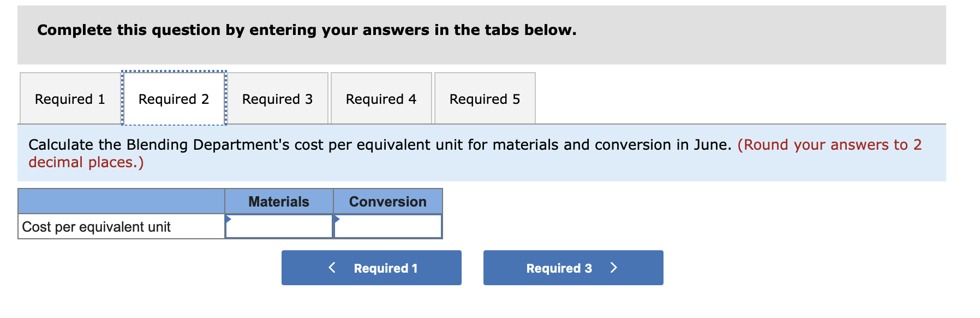Open the Required 1 tab

(x=70, y=99)
